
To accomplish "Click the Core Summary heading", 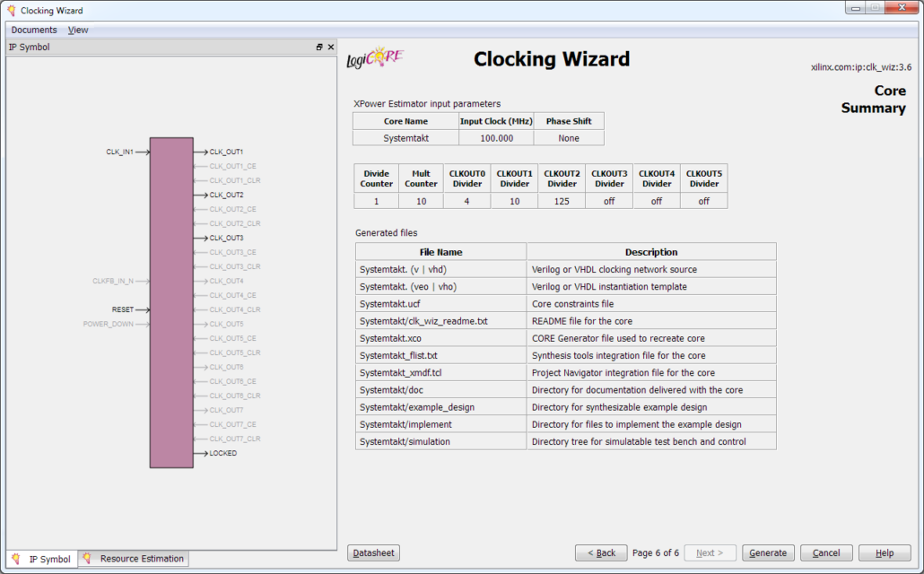I will (x=874, y=99).
